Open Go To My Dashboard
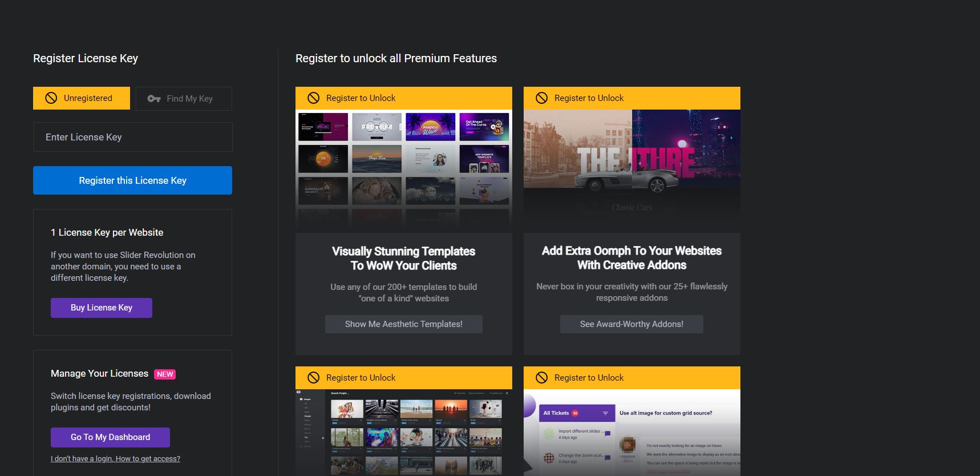980x476 pixels. tap(110, 437)
